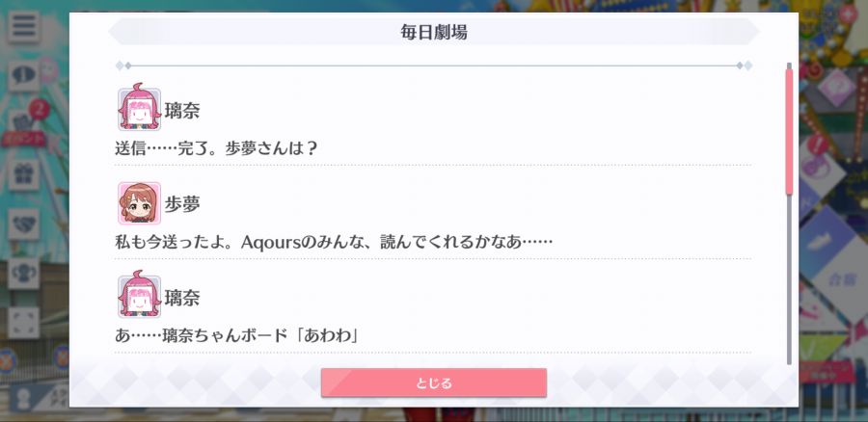Select the 毎日劇場 title header
This screenshot has height=422, width=868.
click(433, 32)
